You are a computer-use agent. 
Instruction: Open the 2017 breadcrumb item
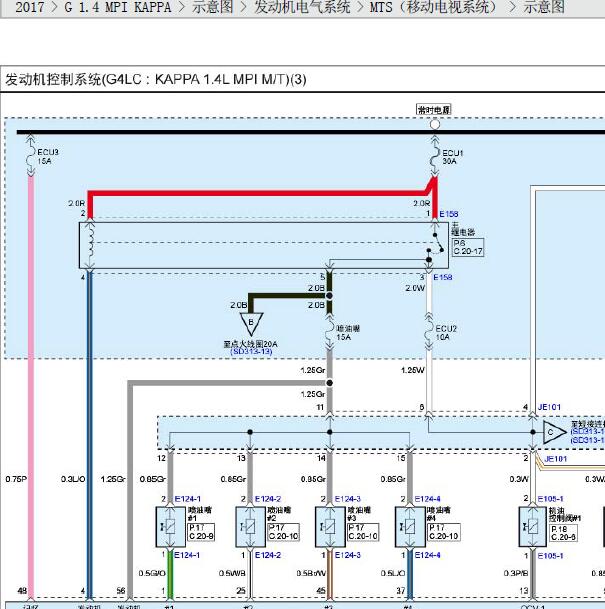coord(30,7)
